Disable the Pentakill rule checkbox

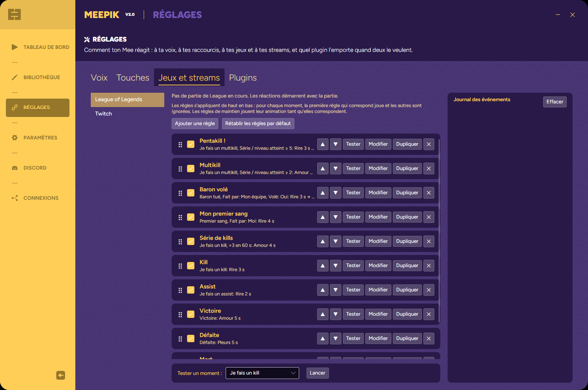[191, 144]
